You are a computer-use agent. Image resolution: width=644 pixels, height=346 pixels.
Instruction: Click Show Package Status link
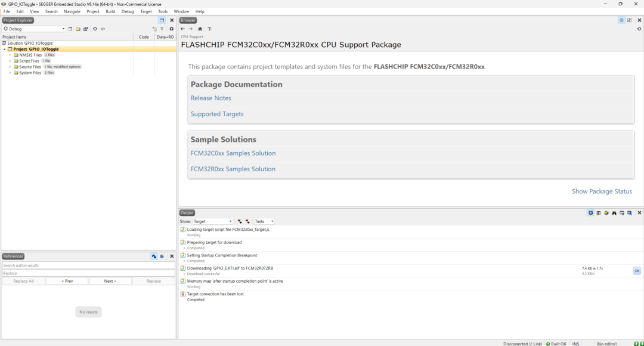602,191
